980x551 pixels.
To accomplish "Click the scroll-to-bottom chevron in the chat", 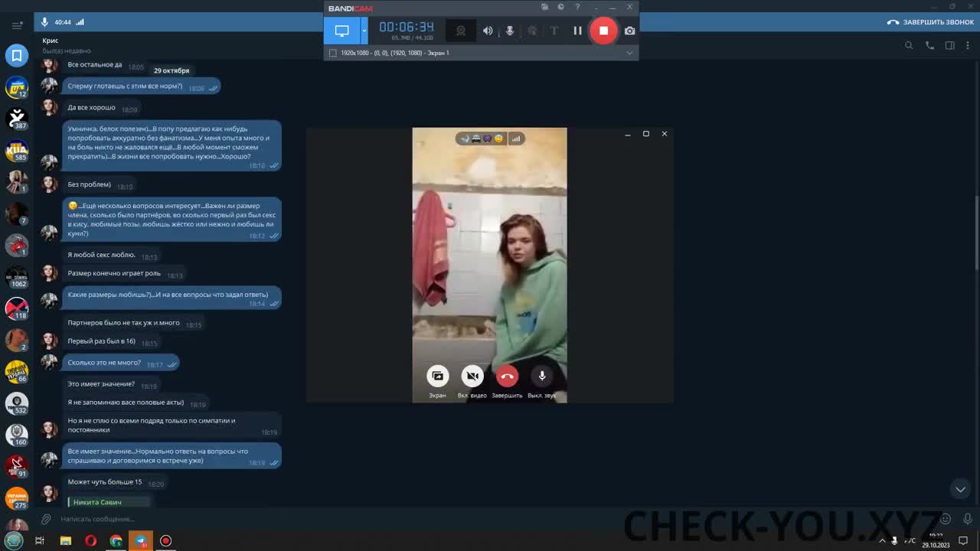I will [960, 489].
